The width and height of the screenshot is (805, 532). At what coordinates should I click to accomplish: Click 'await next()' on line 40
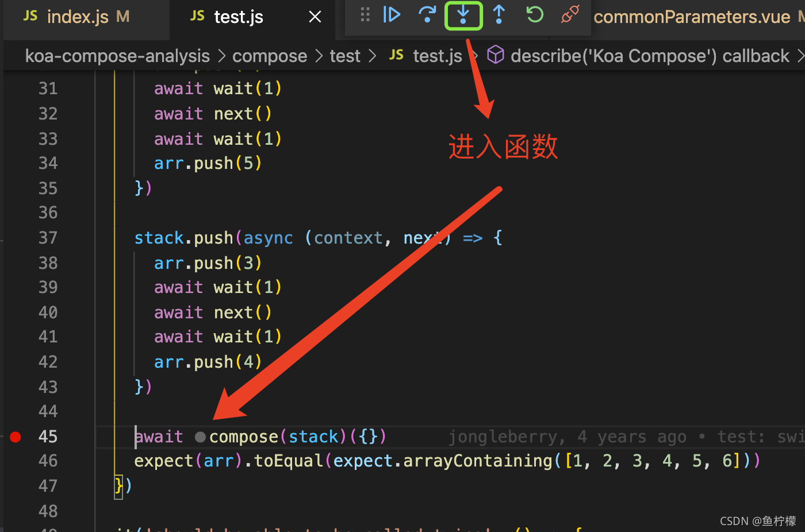(213, 313)
